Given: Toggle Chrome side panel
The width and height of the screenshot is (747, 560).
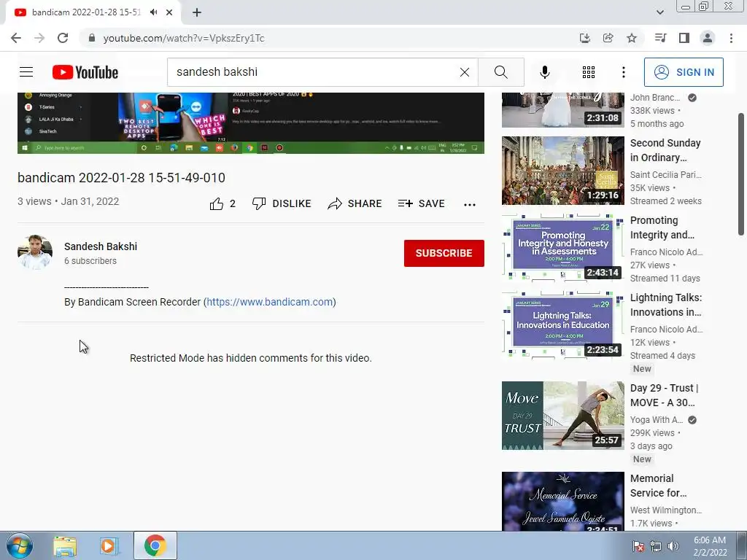Looking at the screenshot, I should (x=684, y=38).
